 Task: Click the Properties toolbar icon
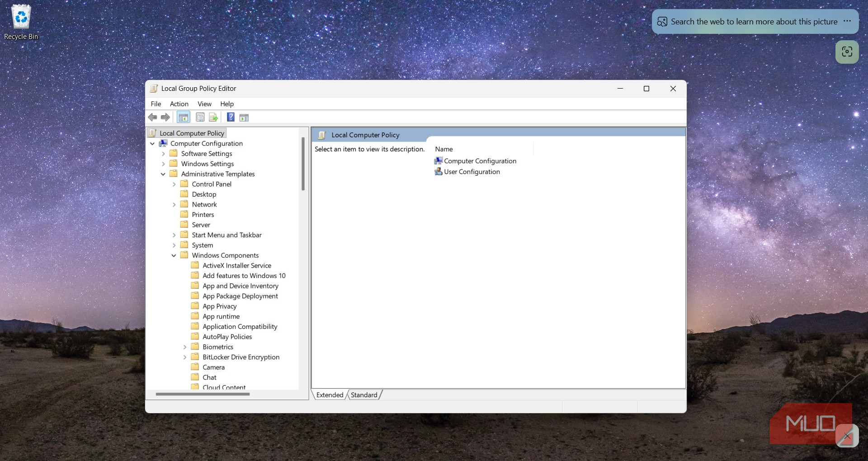tap(200, 118)
